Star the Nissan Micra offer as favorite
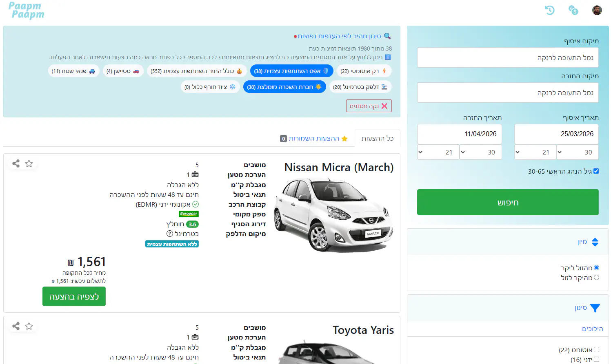611x364 pixels. 29,163
